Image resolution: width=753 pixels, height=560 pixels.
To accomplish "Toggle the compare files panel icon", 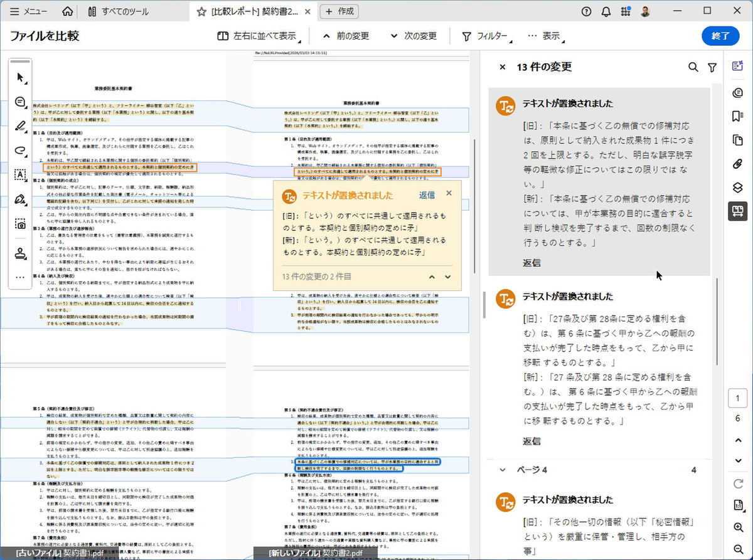I will [738, 211].
